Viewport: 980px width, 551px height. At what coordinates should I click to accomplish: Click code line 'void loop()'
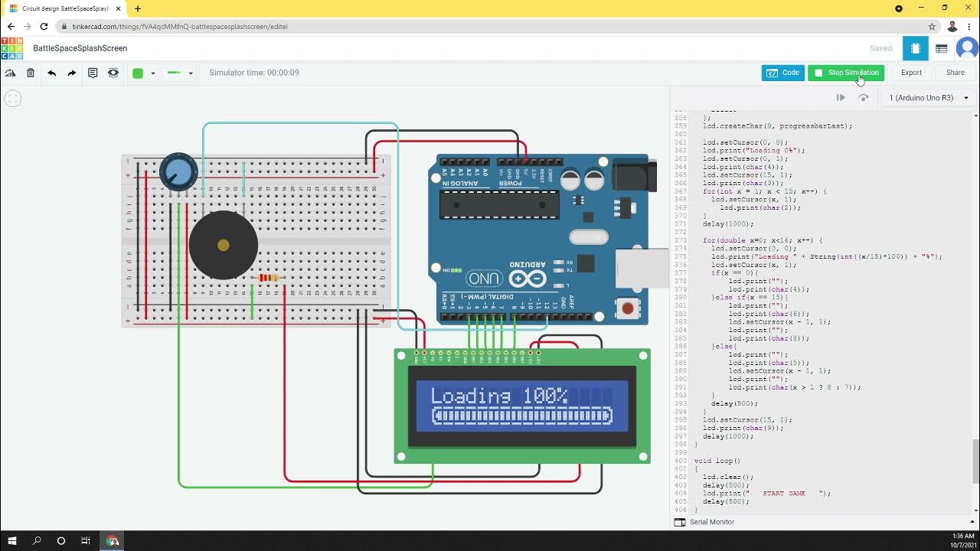click(x=717, y=461)
